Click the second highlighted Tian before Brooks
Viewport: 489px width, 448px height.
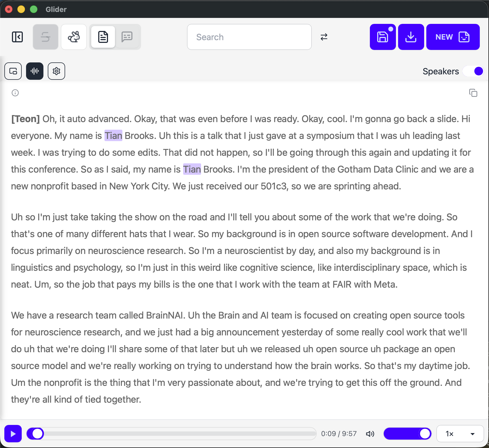192,169
